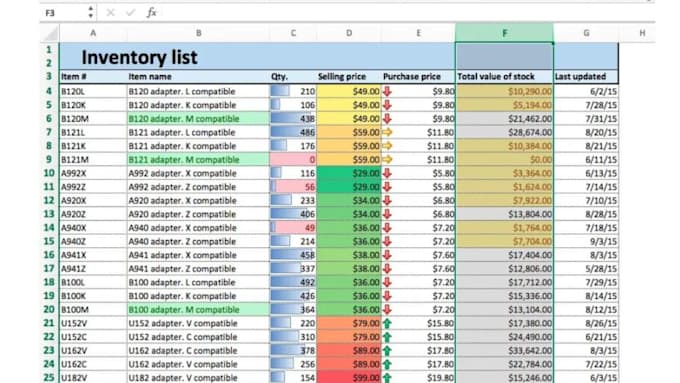Viewport: 680px width, 383px height.
Task: Select item number cell A940X
Action: point(93,228)
